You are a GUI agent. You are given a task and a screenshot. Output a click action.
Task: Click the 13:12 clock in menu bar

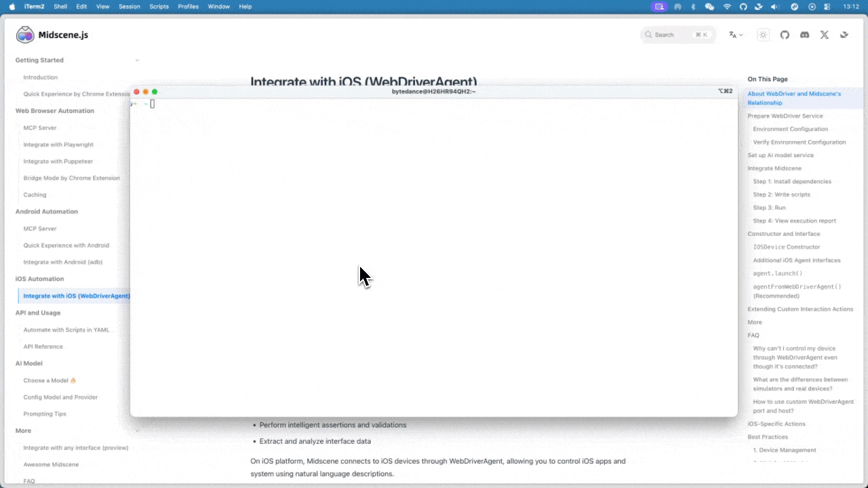point(852,6)
